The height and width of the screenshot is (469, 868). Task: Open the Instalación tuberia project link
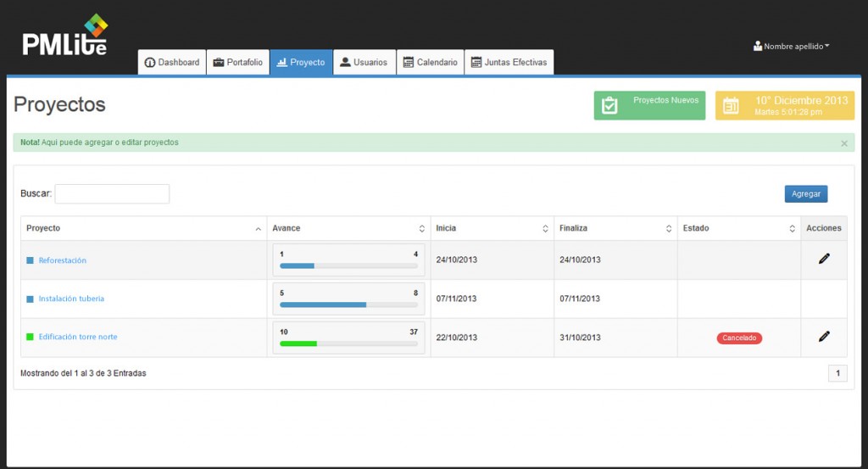(71, 299)
